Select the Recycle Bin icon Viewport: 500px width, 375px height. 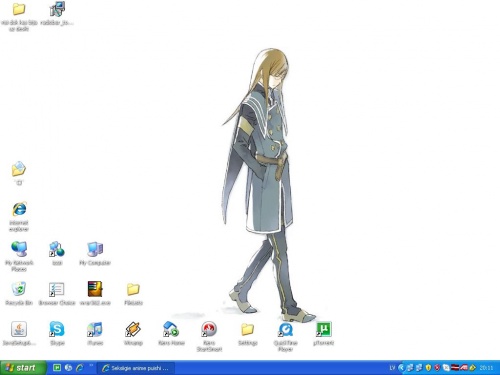pos(19,289)
